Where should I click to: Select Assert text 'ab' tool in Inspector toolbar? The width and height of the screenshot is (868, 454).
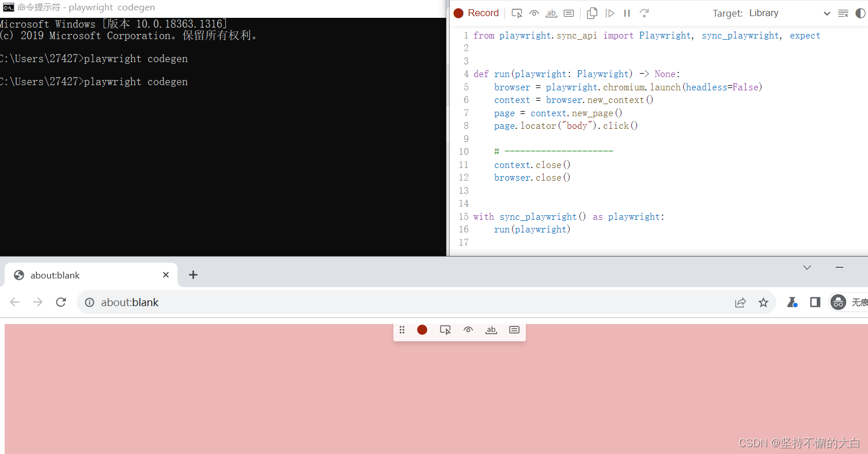(551, 13)
